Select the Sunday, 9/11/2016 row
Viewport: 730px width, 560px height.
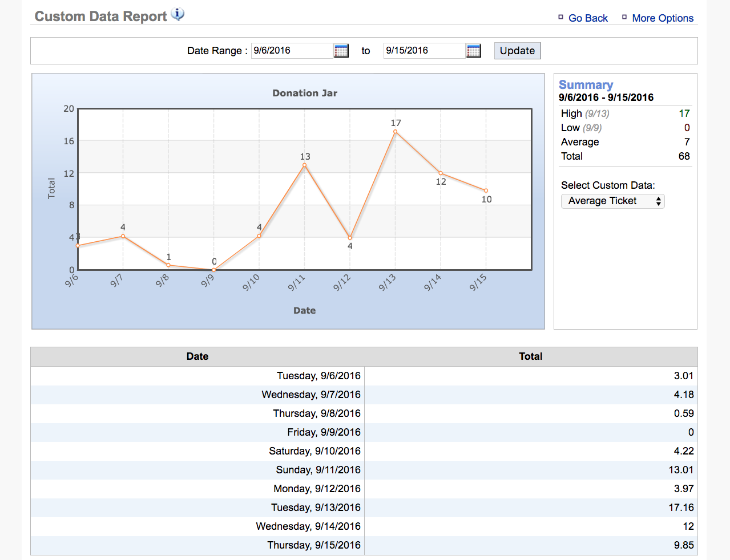[x=364, y=470]
